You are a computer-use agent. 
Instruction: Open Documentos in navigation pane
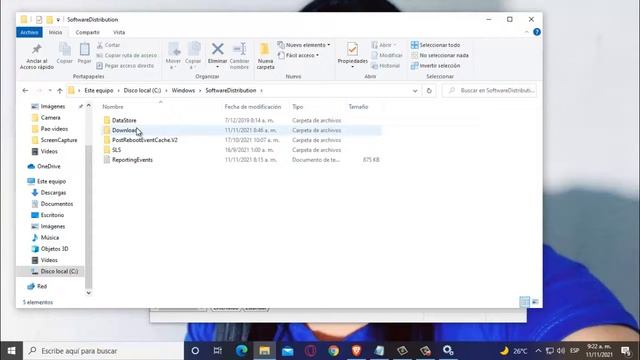[56, 204]
